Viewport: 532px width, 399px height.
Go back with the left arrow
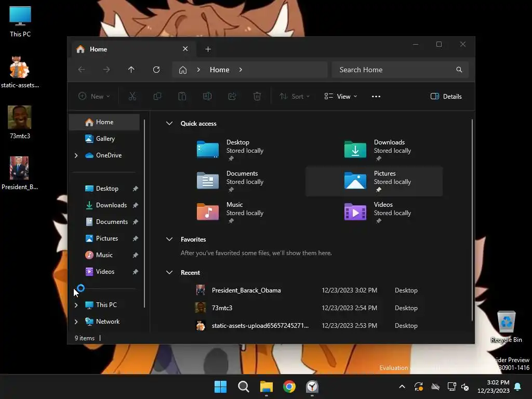pos(82,70)
